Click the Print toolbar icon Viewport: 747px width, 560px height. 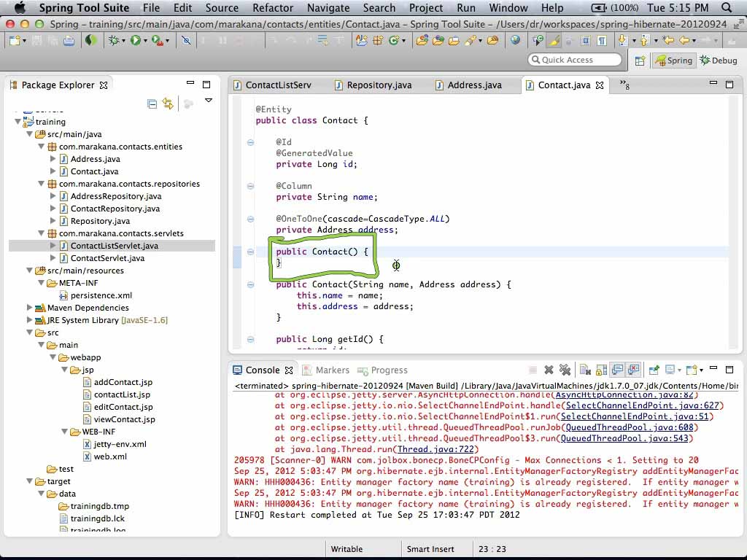tap(69, 41)
